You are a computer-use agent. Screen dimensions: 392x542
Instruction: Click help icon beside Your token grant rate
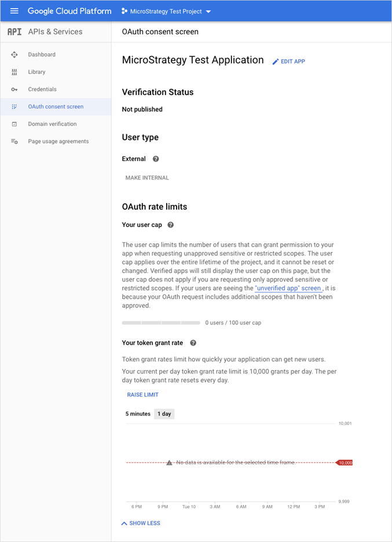[x=193, y=343]
